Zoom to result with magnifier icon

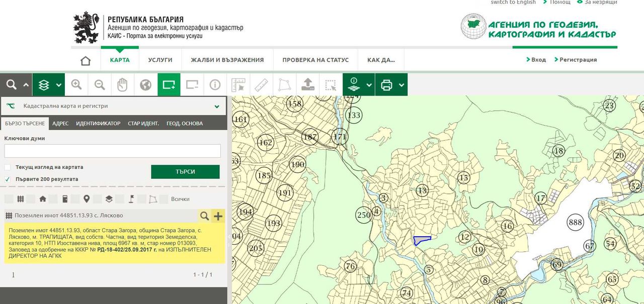(204, 216)
